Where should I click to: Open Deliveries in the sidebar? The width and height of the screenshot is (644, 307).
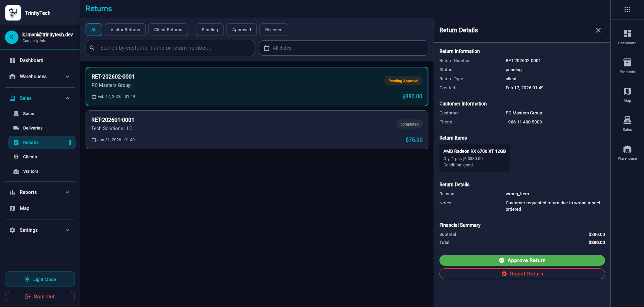coord(33,128)
